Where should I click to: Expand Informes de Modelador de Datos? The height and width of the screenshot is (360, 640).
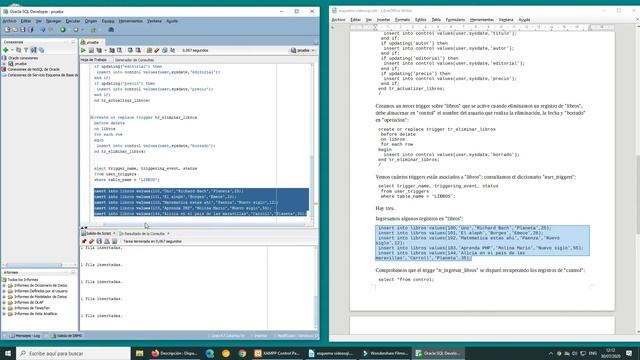(4, 297)
